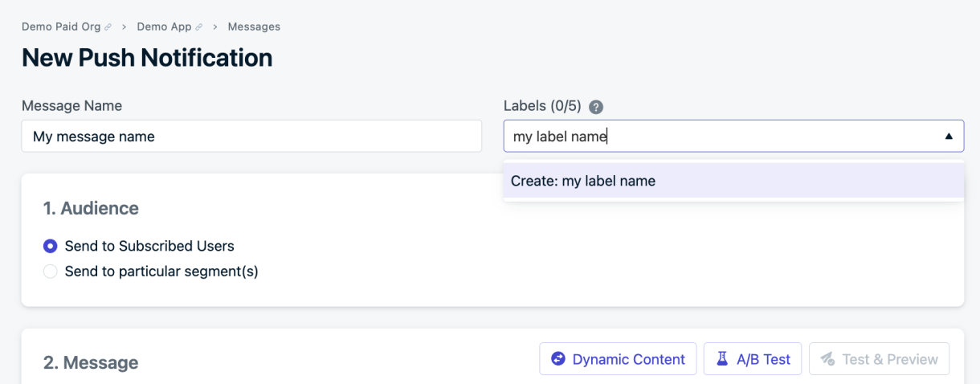
Task: Click the 'Send to particular segment(s)' label text
Action: click(x=161, y=272)
